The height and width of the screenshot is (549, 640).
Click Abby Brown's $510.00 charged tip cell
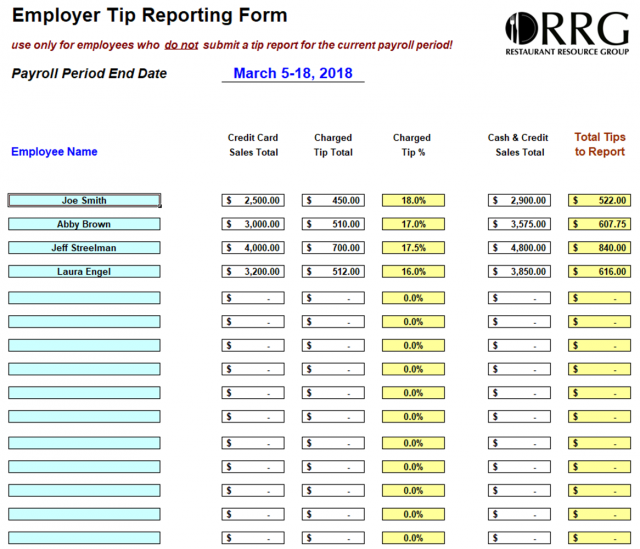(x=333, y=224)
